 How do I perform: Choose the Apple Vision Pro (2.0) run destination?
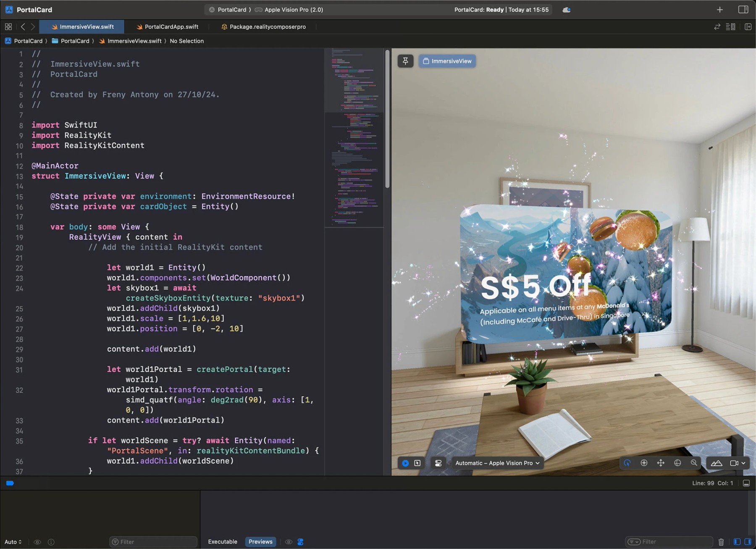(x=289, y=10)
